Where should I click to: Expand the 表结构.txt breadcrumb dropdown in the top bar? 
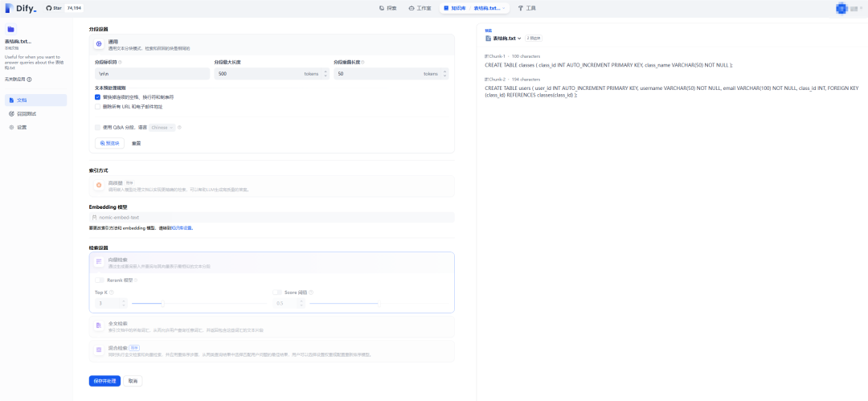pyautogui.click(x=489, y=8)
